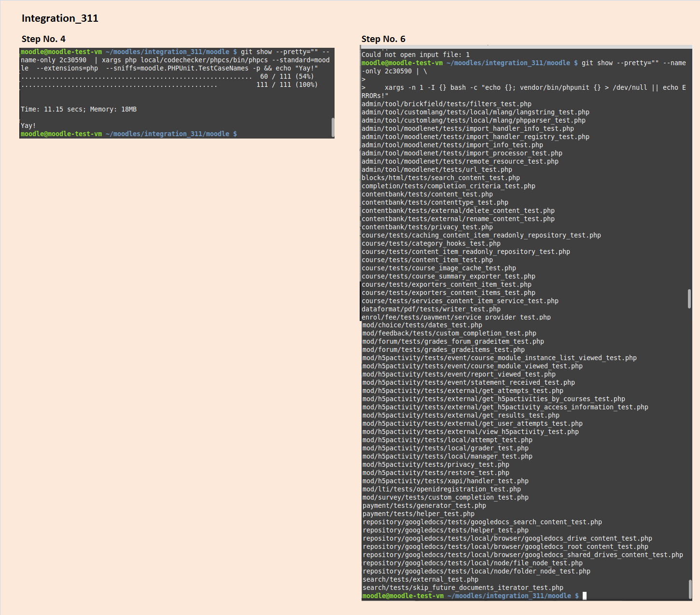Click h5pactivity local/attempt_test.php line
Screen dimensions: 700x615
[x=448, y=440]
